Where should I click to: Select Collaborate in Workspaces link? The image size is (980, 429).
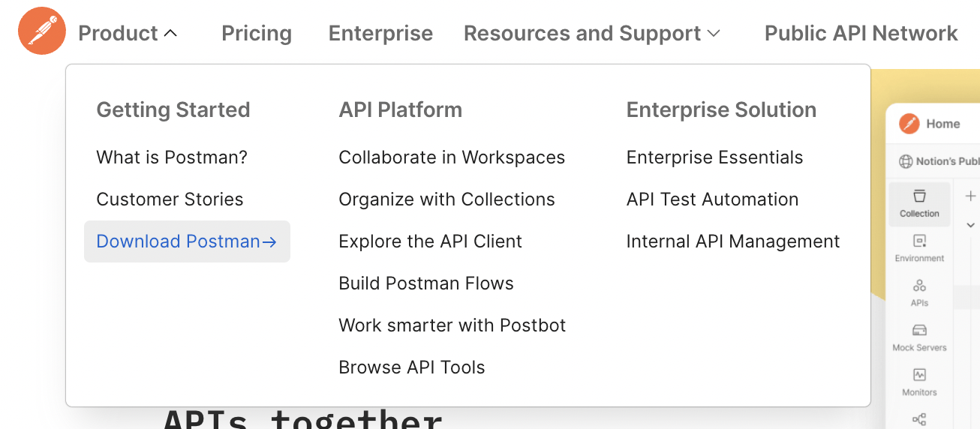coord(452,157)
